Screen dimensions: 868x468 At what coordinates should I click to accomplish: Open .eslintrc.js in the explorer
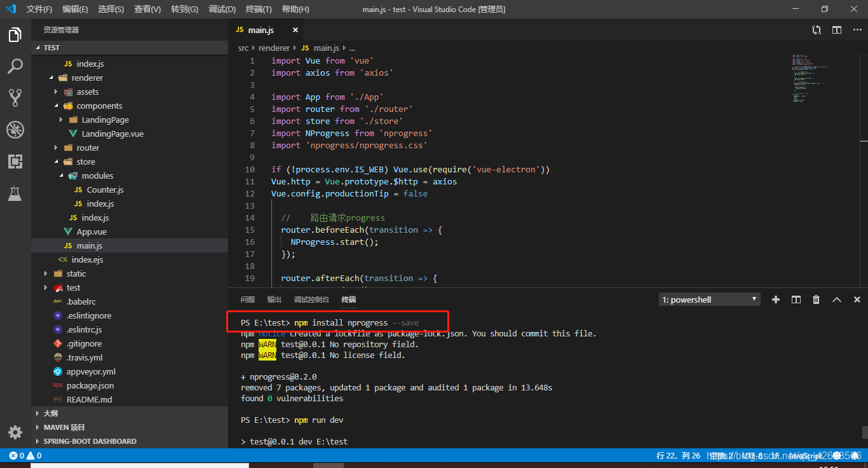coord(129,329)
